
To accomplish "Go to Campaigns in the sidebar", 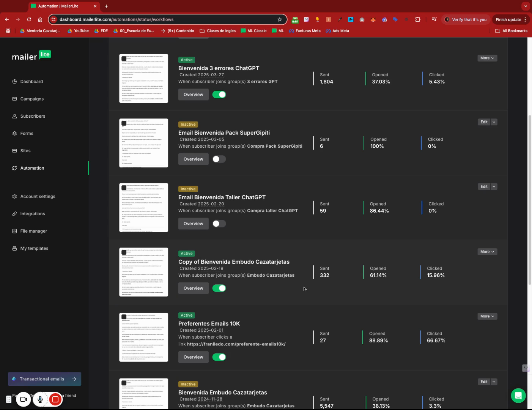I will (x=32, y=99).
